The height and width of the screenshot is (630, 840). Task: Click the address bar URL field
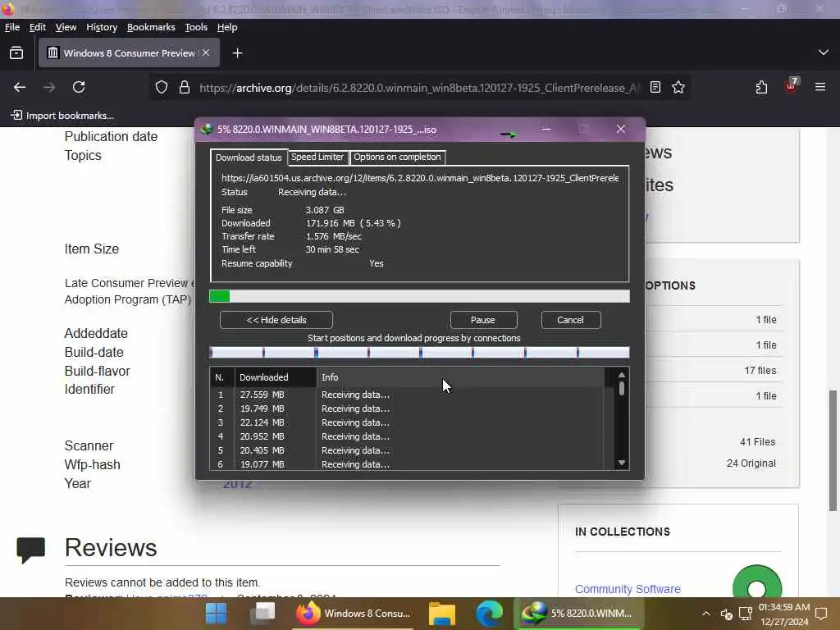pos(419,87)
